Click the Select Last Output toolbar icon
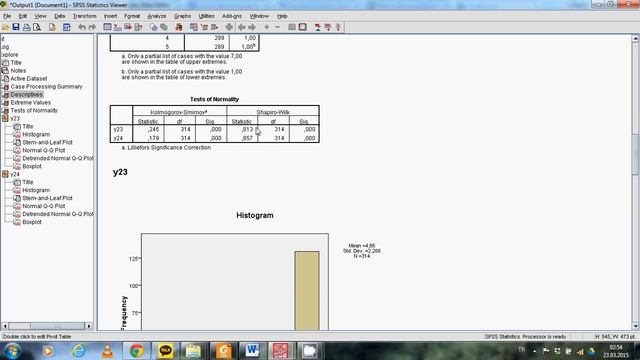Screen dimensions: 640x360 pyautogui.click(x=178, y=27)
